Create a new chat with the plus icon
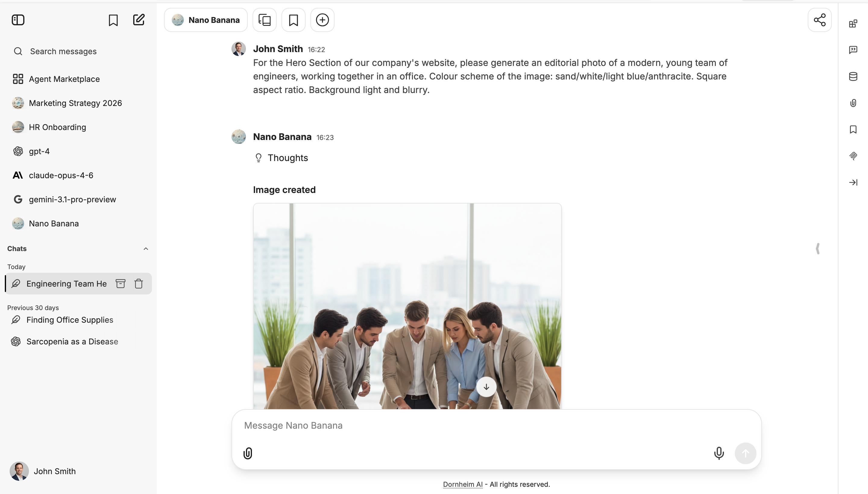The image size is (868, 494). (322, 20)
